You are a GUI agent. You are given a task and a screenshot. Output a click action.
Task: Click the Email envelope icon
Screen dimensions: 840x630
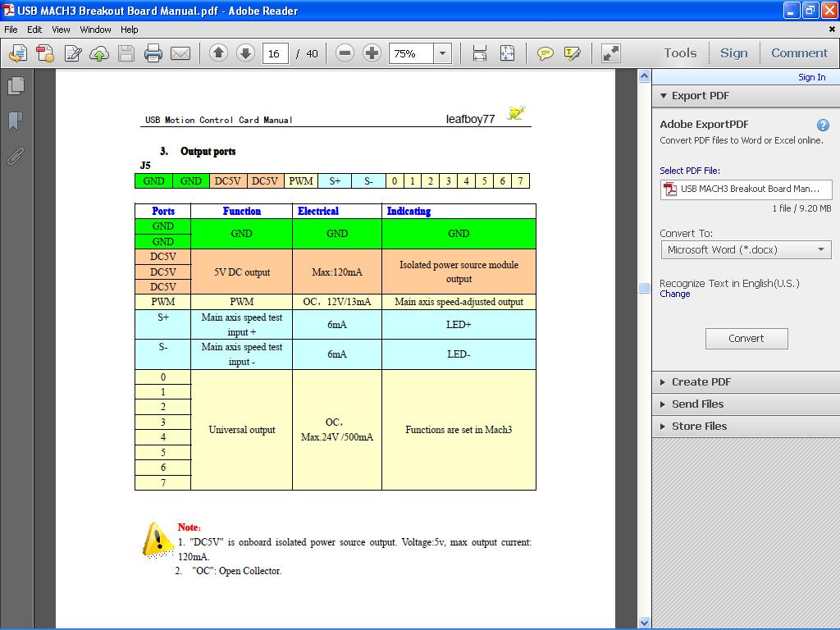(x=180, y=53)
